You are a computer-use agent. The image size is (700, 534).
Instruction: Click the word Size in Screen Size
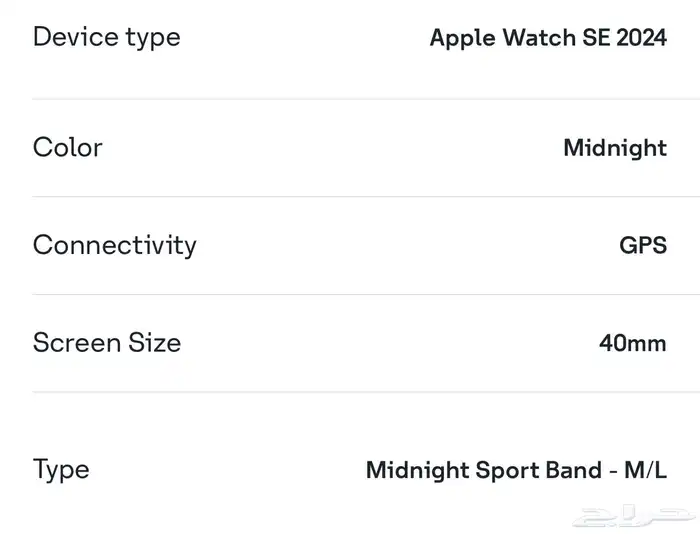coord(154,343)
